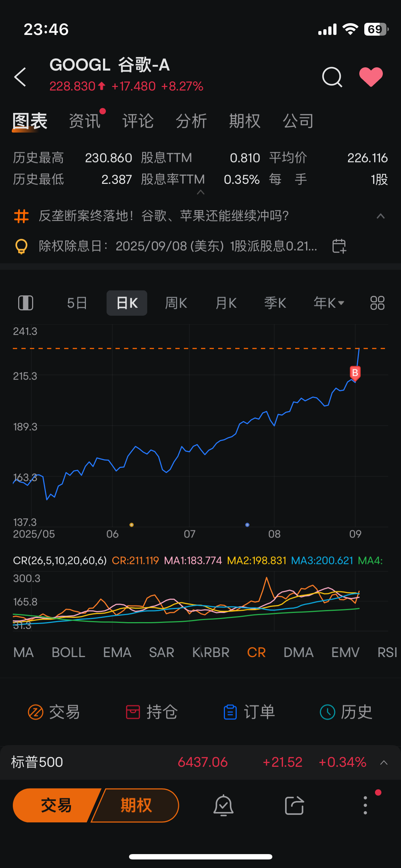Viewport: 401px width, 868px height.
Task: Tap the orange hashtag topic icon
Action: pos(21,216)
